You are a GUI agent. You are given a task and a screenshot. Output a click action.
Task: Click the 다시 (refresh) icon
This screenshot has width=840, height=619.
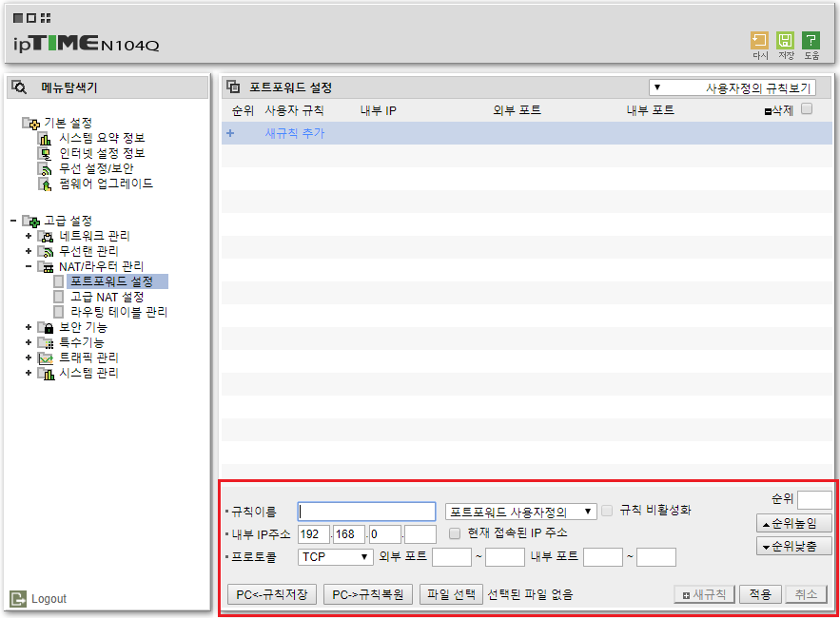(x=759, y=41)
